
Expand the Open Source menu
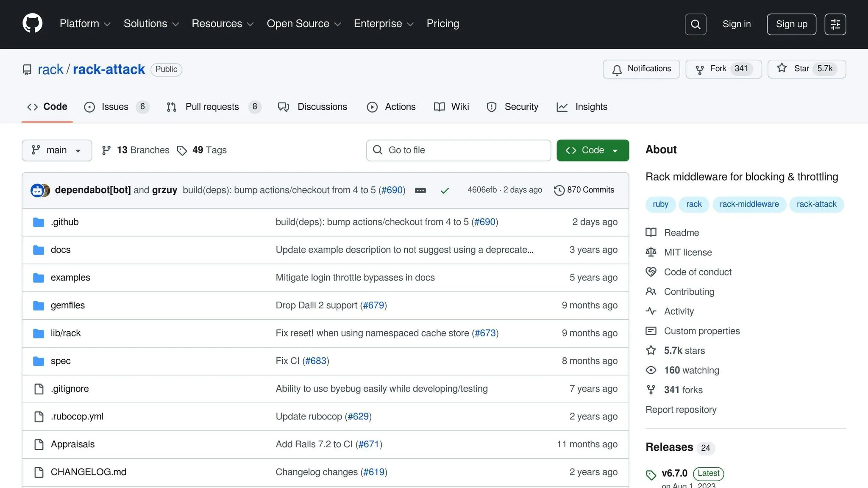304,24
